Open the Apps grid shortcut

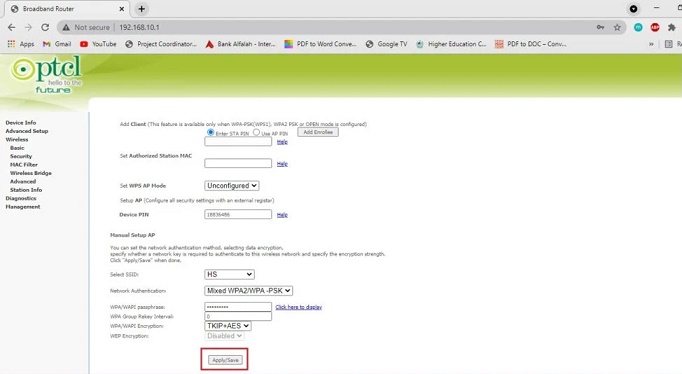(20, 44)
